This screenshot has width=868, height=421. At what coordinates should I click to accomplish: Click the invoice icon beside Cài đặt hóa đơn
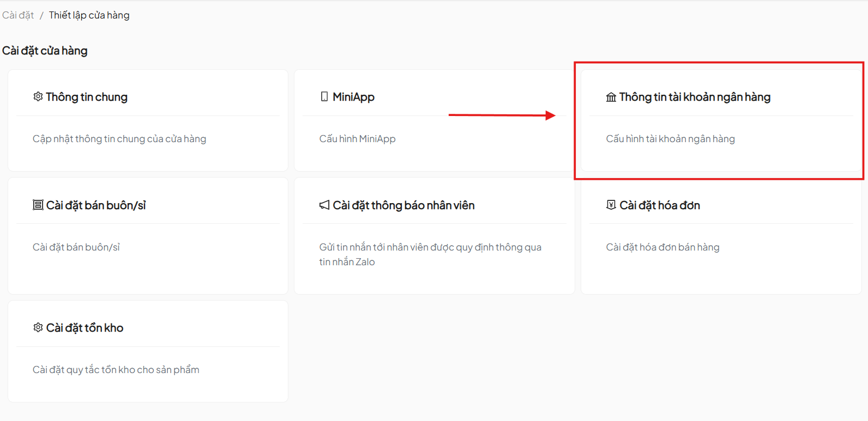pyautogui.click(x=611, y=205)
